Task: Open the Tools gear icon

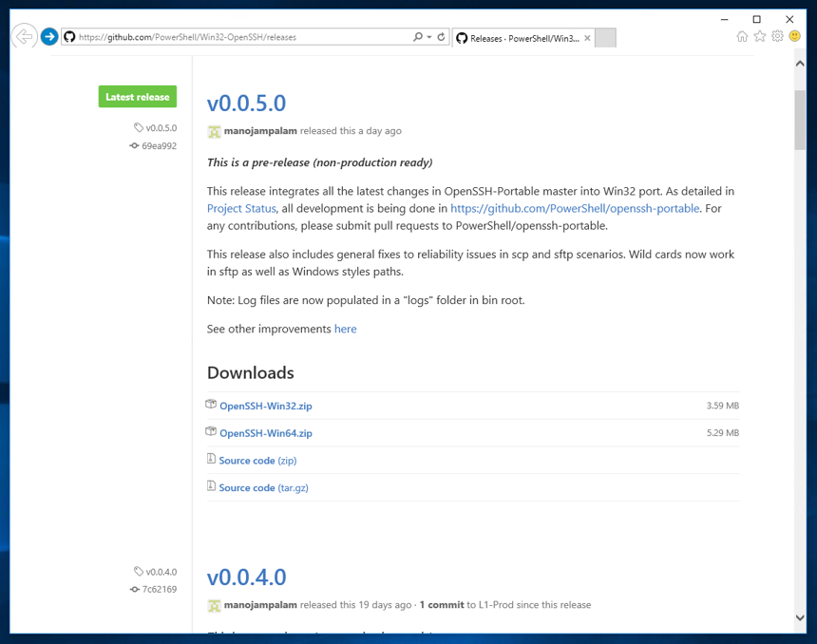Action: (777, 36)
